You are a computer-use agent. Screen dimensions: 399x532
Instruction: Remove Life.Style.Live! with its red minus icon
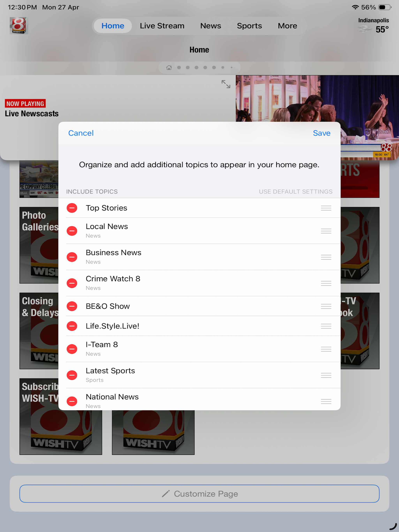click(x=72, y=326)
